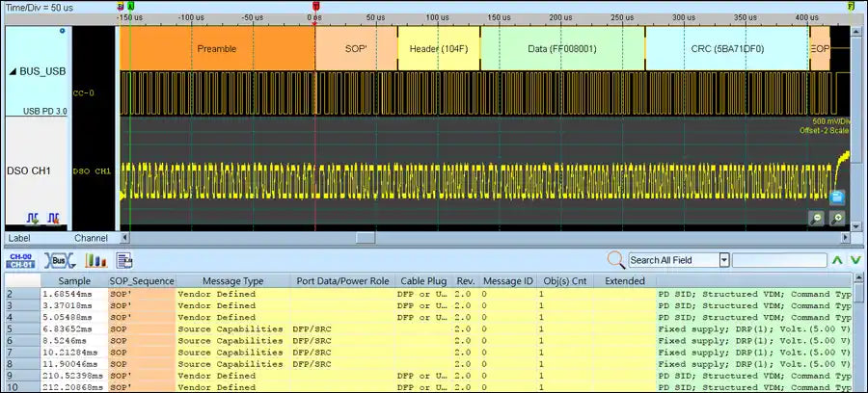This screenshot has height=393, width=868.
Task: Jump to next search result green arrow
Action: [x=855, y=260]
